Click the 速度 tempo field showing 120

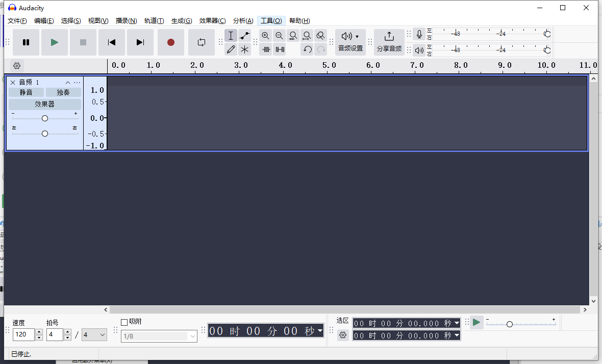click(x=24, y=334)
